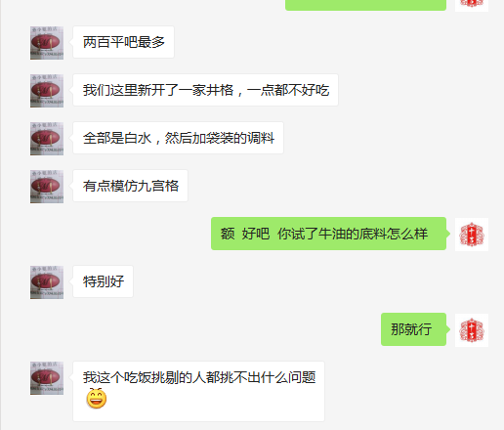The image size is (504, 430).
Task: Click own red avatar beside "额 好吧" message
Action: coord(472,235)
